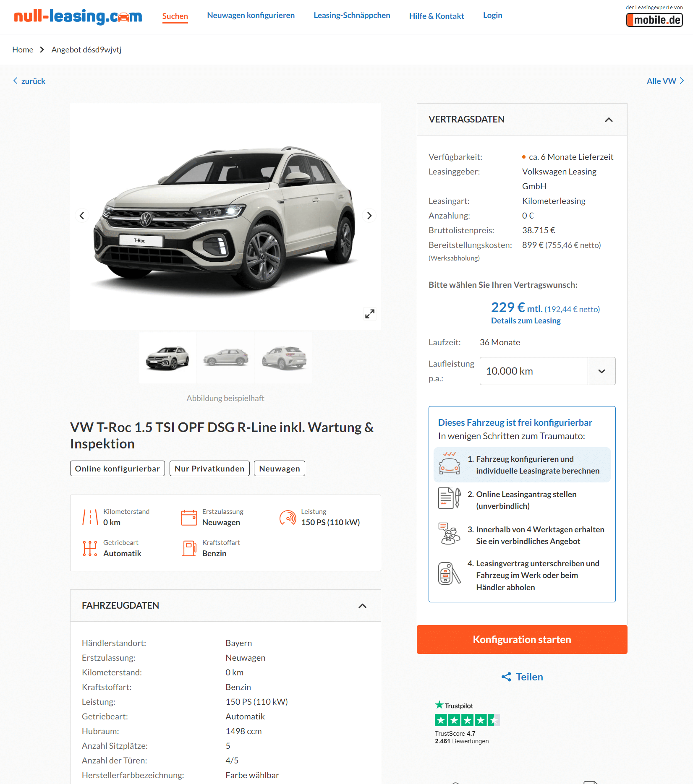Viewport: 693px width, 784px height.
Task: Click the Hubraum value 1498 ccm
Action: click(243, 731)
